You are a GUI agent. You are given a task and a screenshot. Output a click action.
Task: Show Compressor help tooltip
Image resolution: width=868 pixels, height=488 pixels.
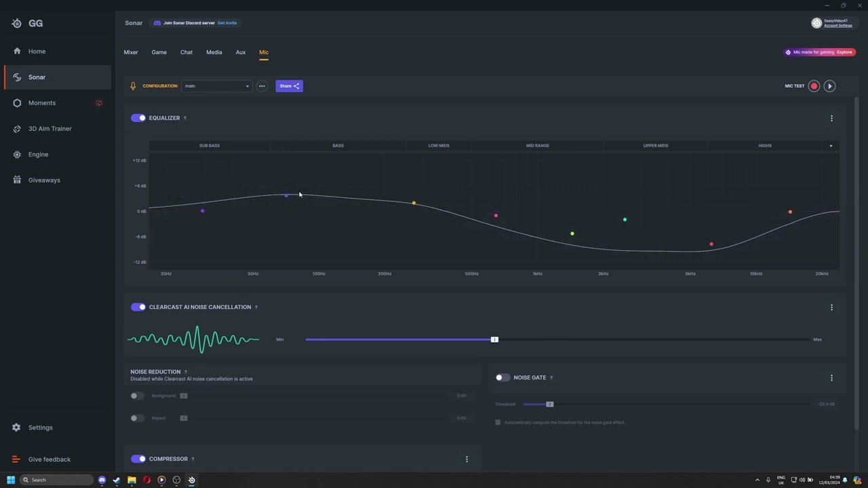(x=193, y=459)
